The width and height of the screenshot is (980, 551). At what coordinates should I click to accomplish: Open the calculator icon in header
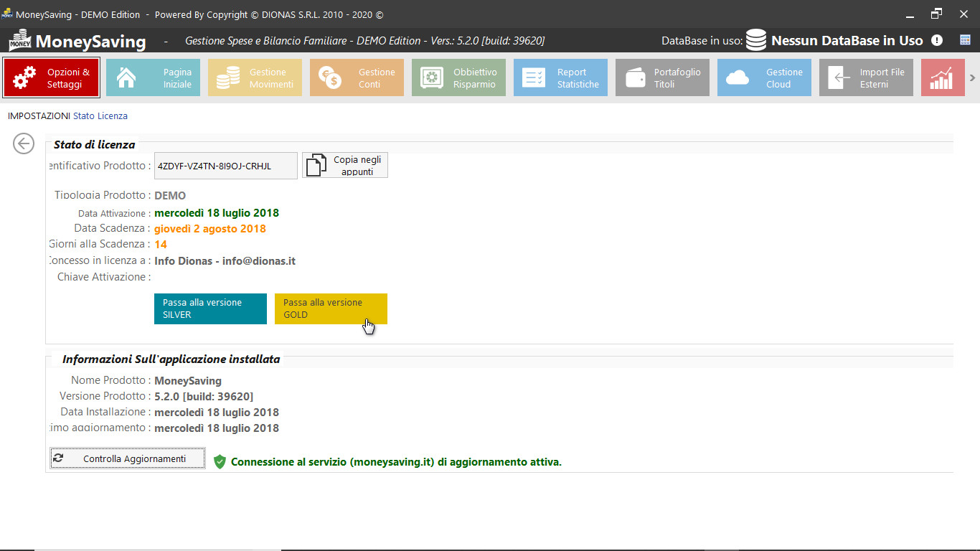click(x=965, y=40)
